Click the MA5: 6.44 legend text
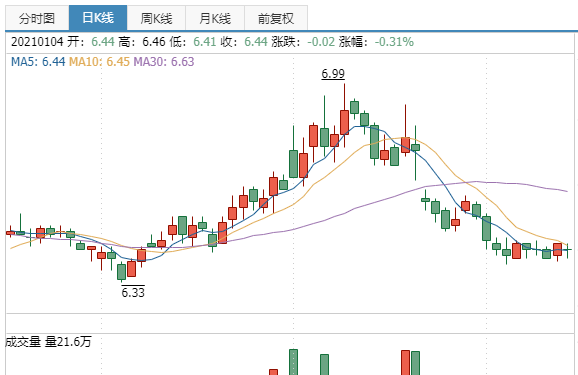Image resolution: width=578 pixels, height=375 pixels. 38,62
